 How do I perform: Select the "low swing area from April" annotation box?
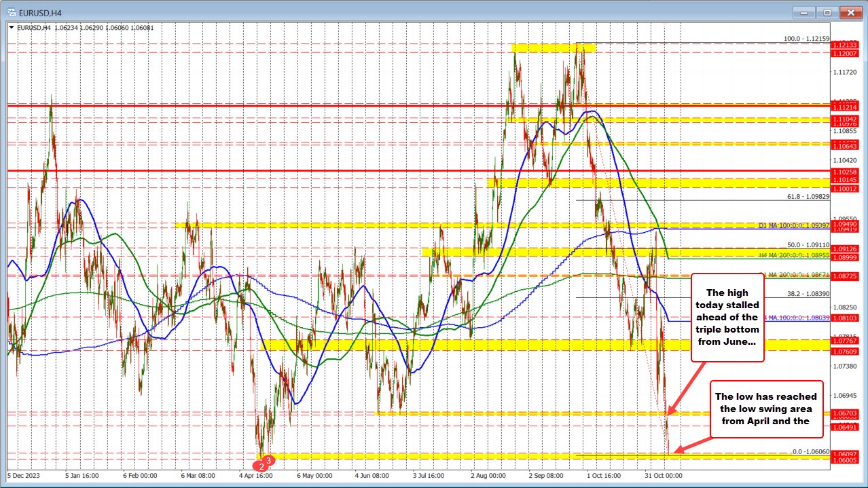pyautogui.click(x=766, y=409)
